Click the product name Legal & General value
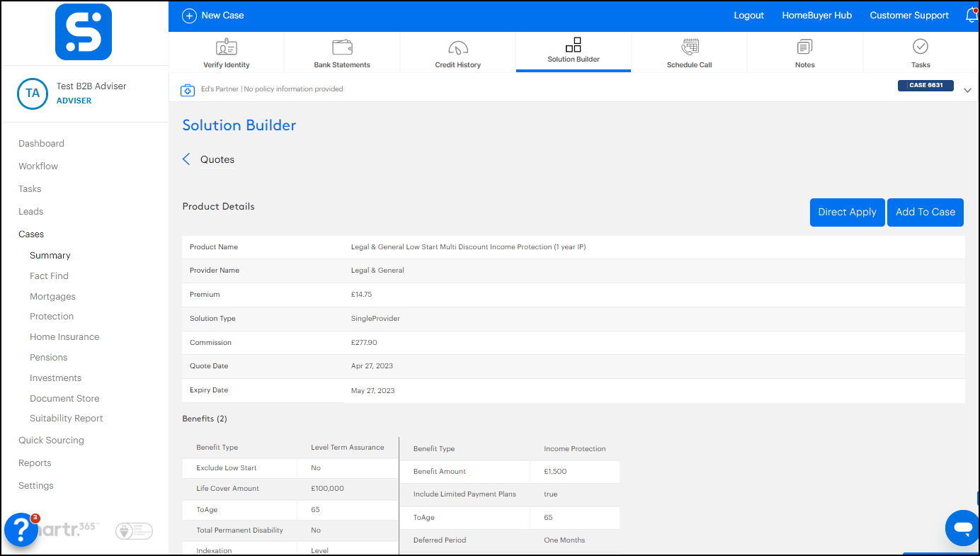 [468, 247]
